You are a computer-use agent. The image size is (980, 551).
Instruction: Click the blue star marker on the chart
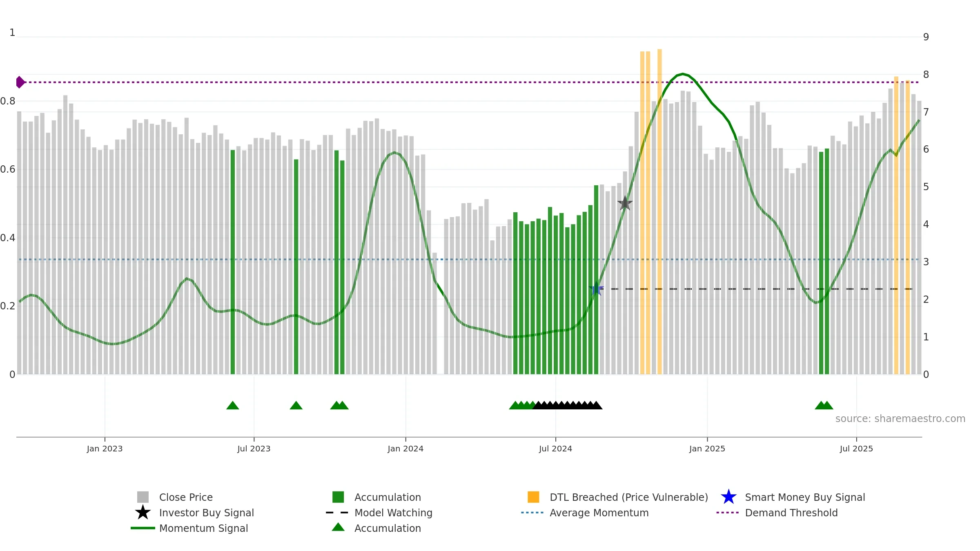(x=596, y=289)
